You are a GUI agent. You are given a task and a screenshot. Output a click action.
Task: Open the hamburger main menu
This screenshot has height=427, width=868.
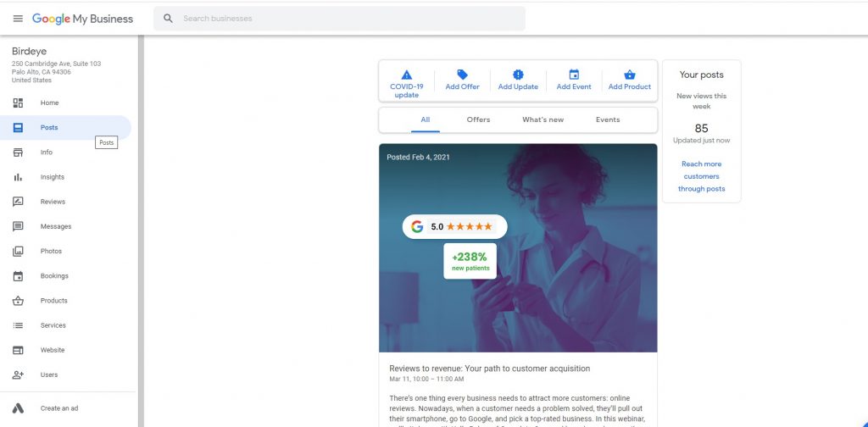pyautogui.click(x=18, y=19)
